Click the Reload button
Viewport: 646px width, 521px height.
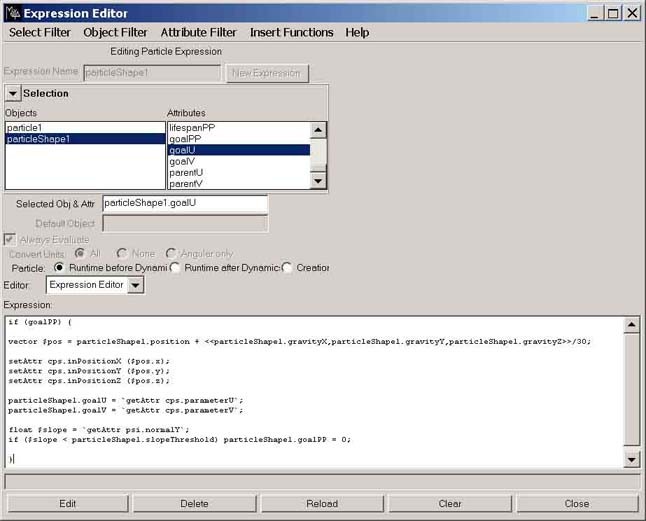(x=321, y=503)
